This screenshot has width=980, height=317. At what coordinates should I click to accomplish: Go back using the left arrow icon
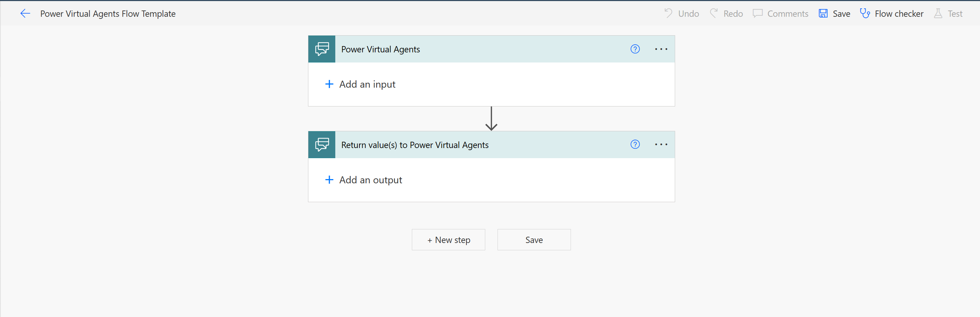click(25, 14)
